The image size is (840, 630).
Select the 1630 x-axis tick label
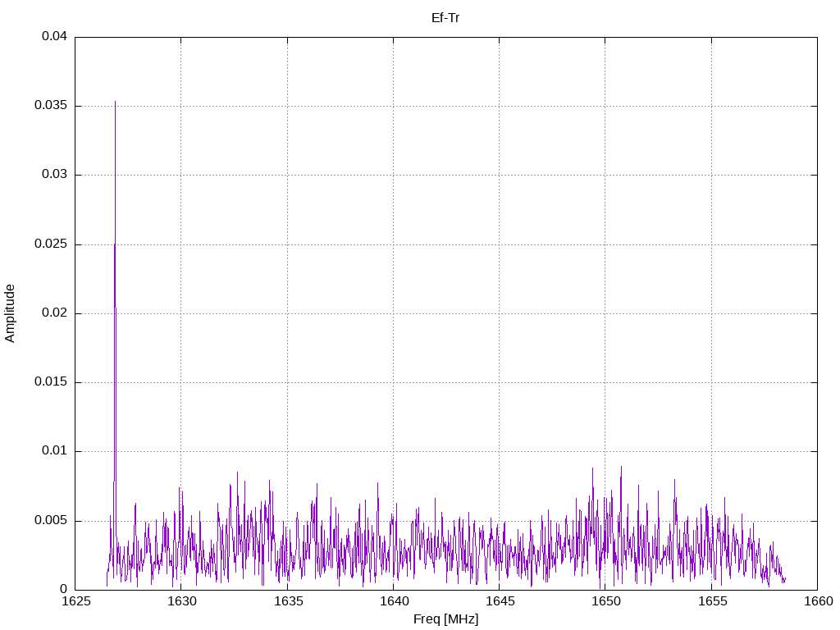[x=181, y=602]
